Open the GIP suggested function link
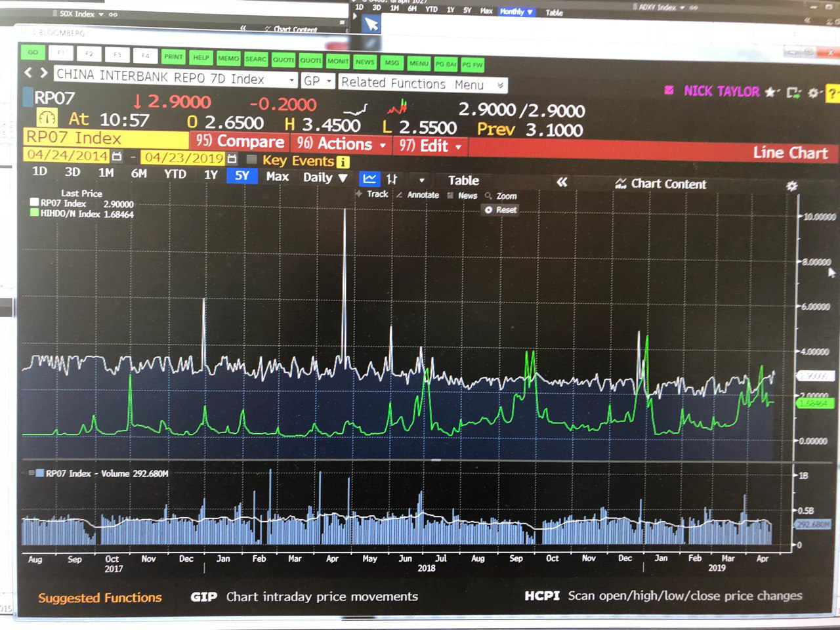The height and width of the screenshot is (630, 840). (x=304, y=597)
